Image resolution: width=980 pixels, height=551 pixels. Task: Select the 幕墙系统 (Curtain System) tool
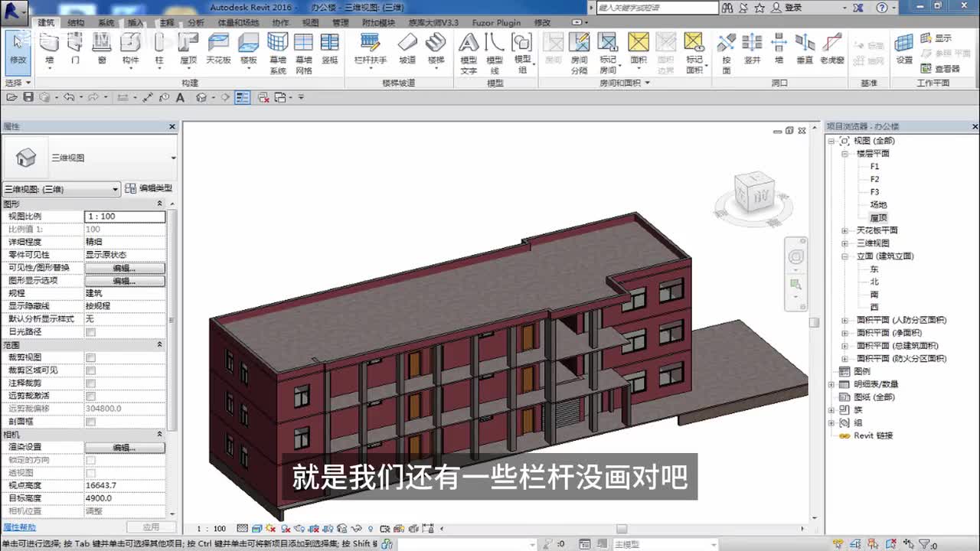277,53
